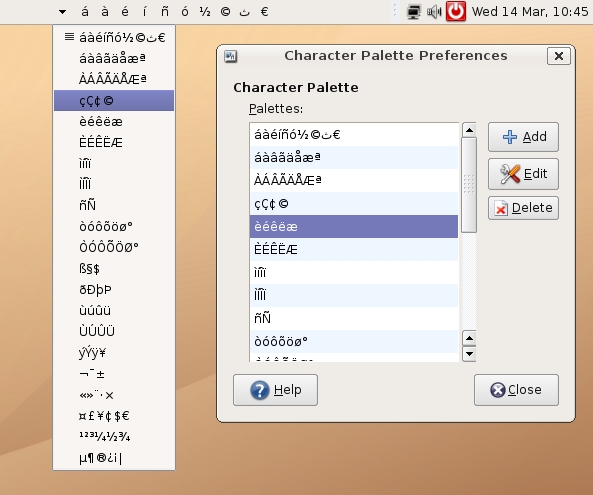Click the Close button in preferences dialog
Screen dimensions: 593x495
coord(516,390)
